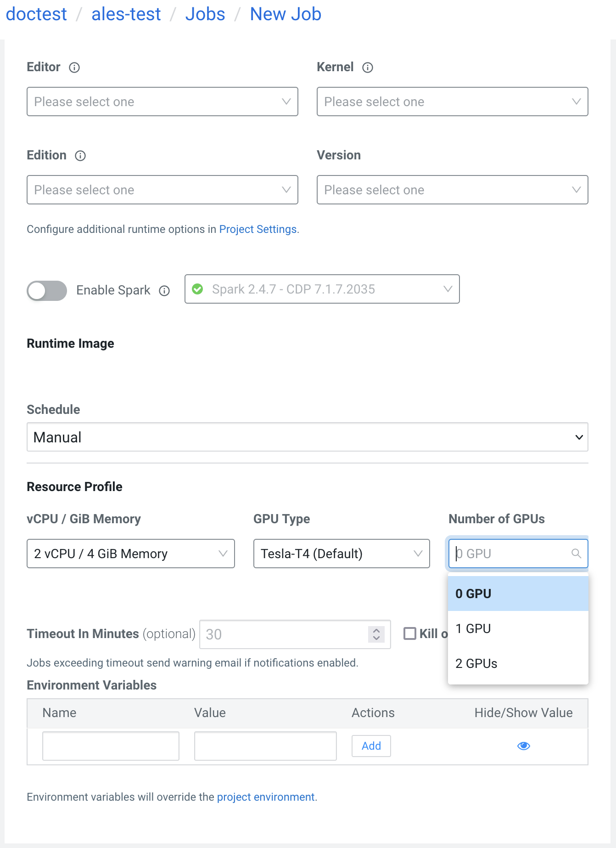The height and width of the screenshot is (848, 616).
Task: Check the Kill on timeout checkbox
Action: [409, 633]
